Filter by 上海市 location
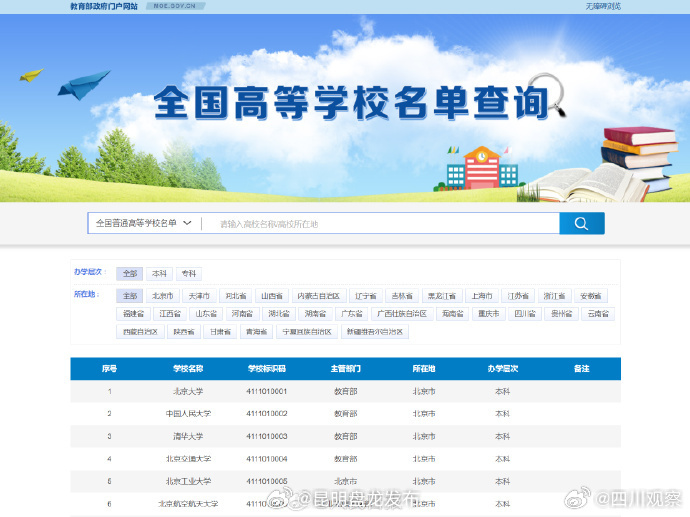Screen dimensions: 690x517 (x=481, y=296)
